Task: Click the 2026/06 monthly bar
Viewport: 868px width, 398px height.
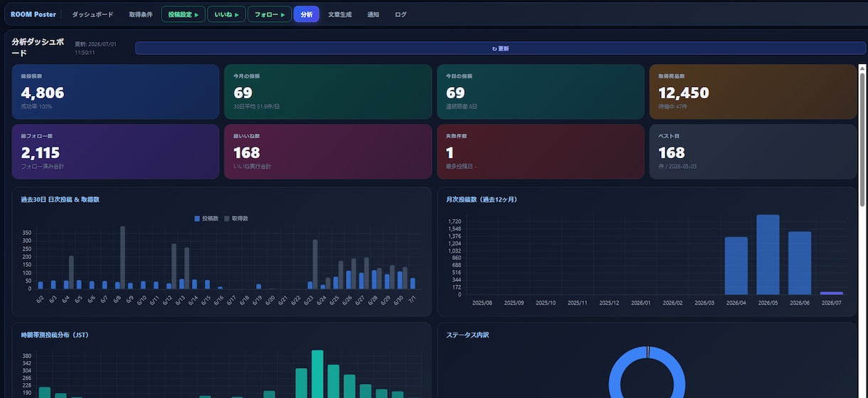Action: [x=800, y=263]
